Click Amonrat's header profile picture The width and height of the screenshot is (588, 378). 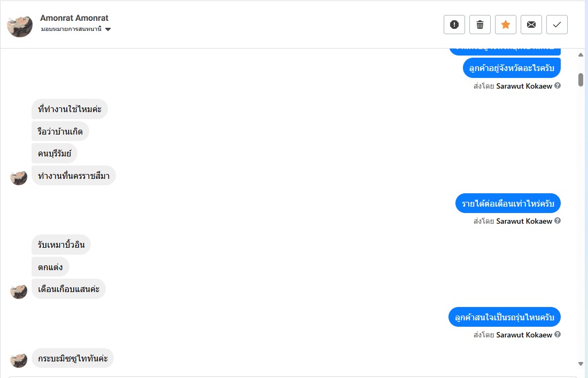20,25
